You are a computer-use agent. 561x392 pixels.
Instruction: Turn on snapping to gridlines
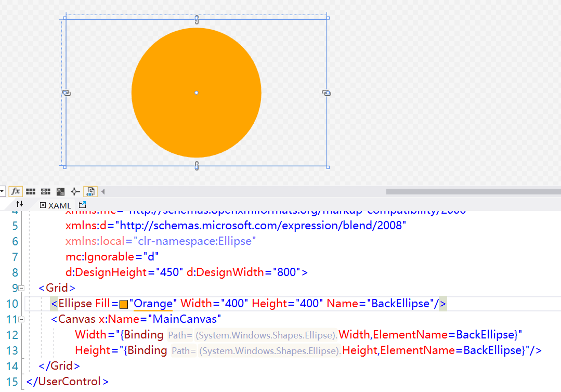pos(45,191)
